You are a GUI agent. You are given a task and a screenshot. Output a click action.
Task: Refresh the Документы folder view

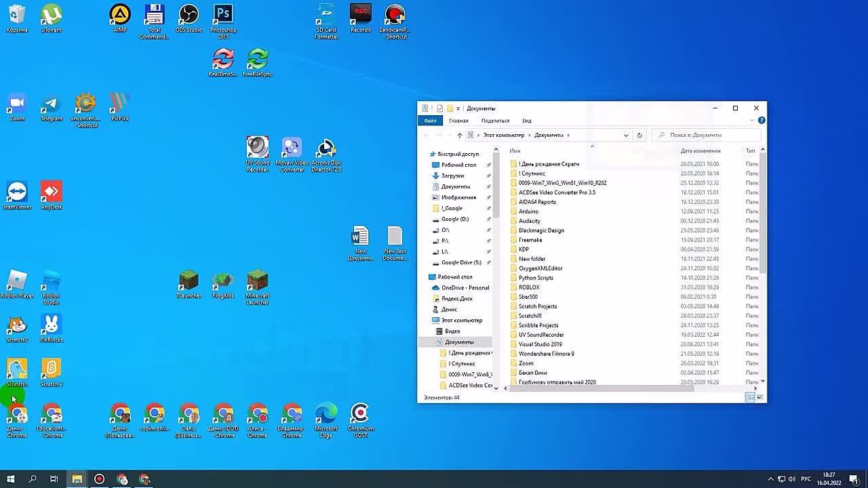639,135
